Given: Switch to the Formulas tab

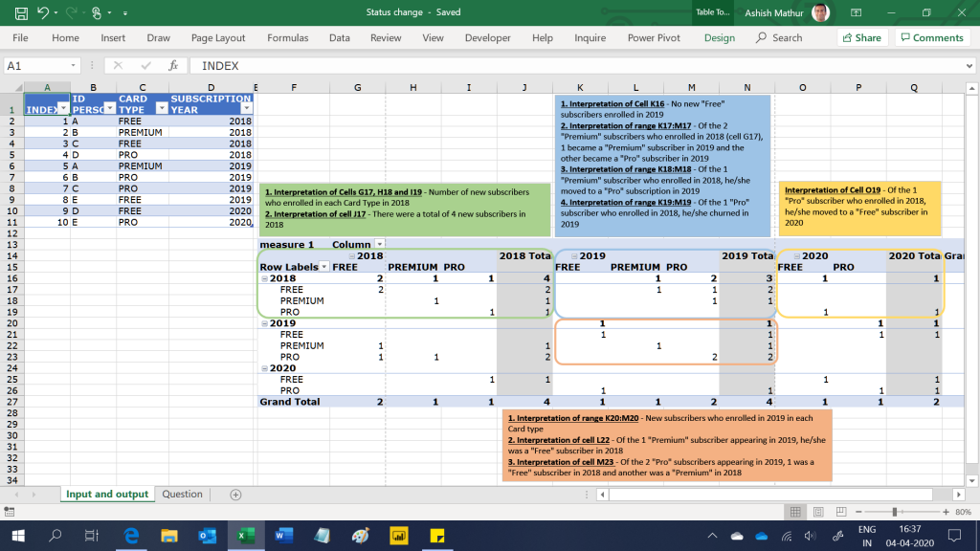Looking at the screenshot, I should tap(287, 37).
